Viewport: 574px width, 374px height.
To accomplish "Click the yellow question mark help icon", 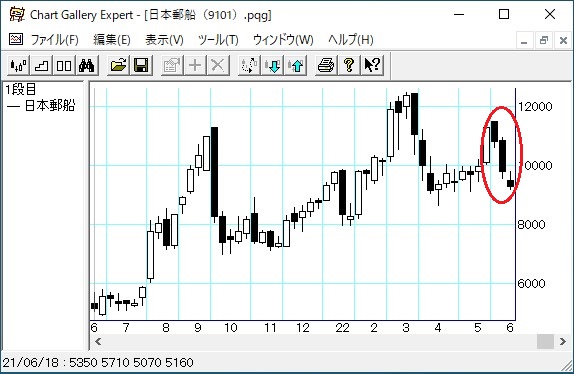I will tap(349, 66).
